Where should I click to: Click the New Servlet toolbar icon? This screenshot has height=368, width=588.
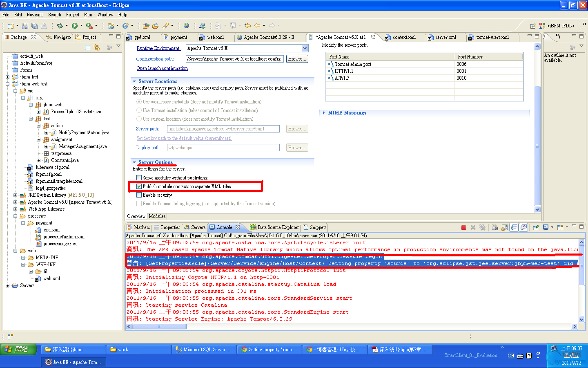point(125,26)
